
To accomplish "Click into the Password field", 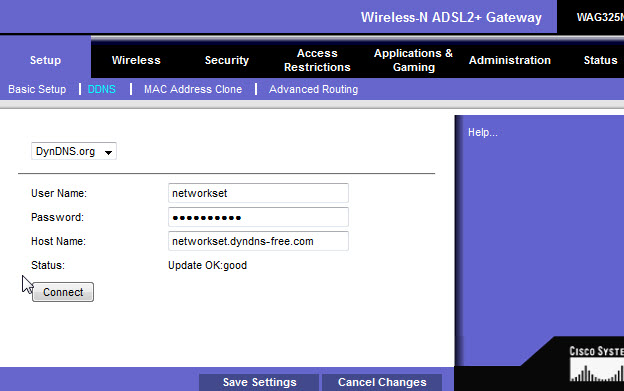I will 258,217.
